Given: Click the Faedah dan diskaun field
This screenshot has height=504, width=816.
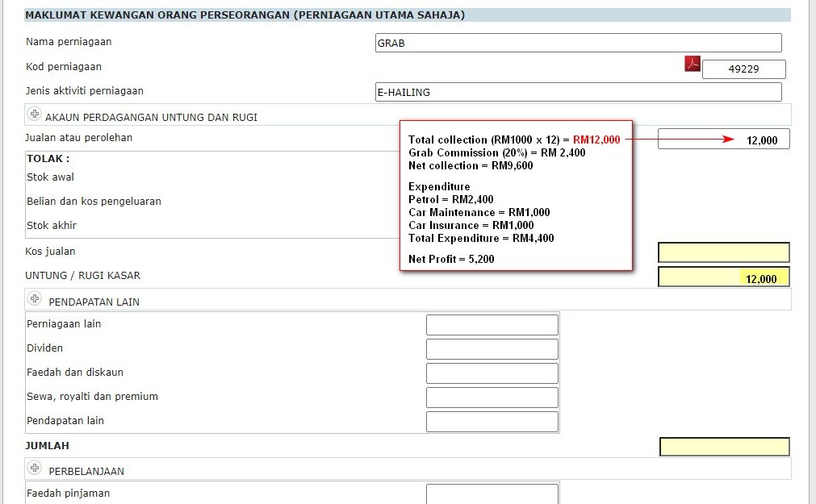Looking at the screenshot, I should (x=492, y=373).
